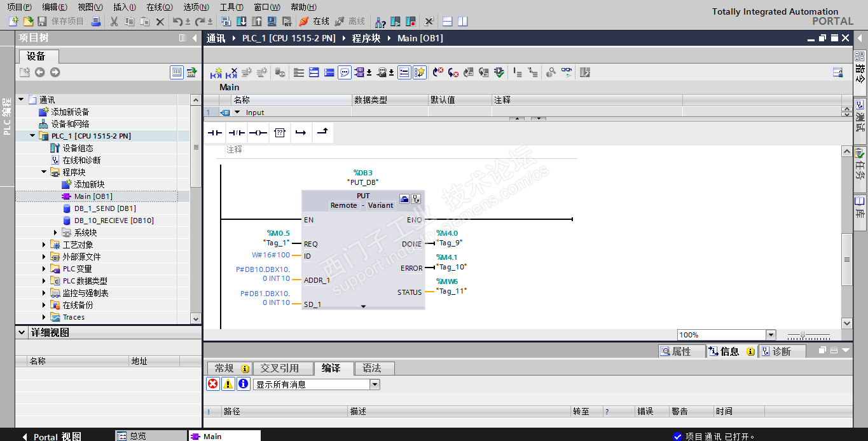Click the delete network icon
The height and width of the screenshot is (441, 868).
pos(232,72)
